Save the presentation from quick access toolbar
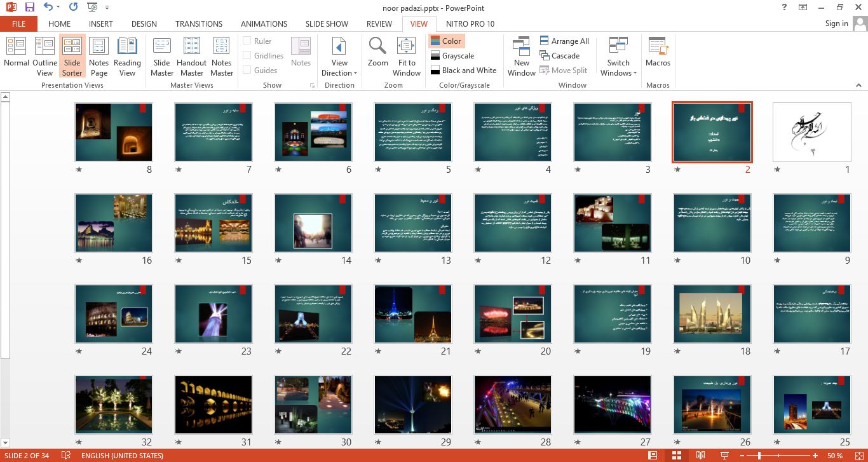This screenshot has height=462, width=868. 29,8
